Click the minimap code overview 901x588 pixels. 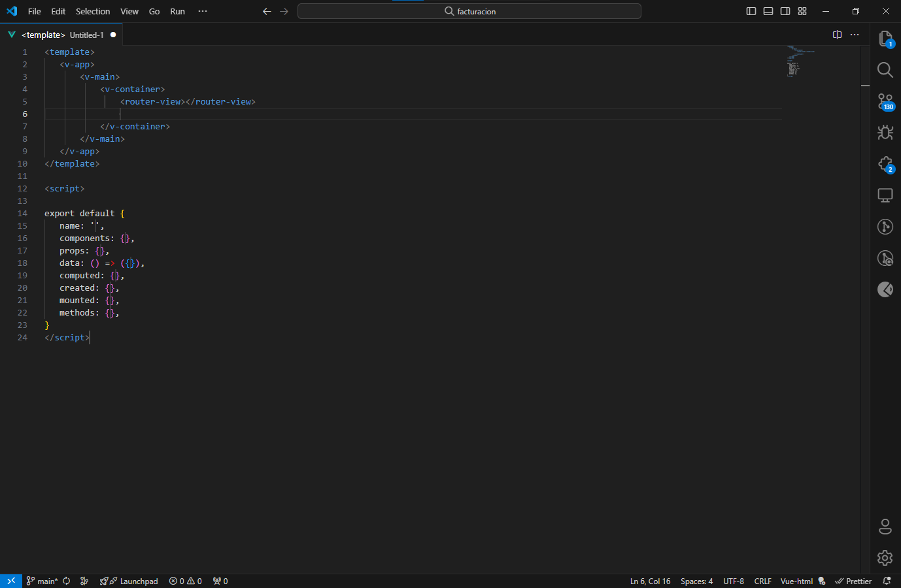click(x=802, y=61)
